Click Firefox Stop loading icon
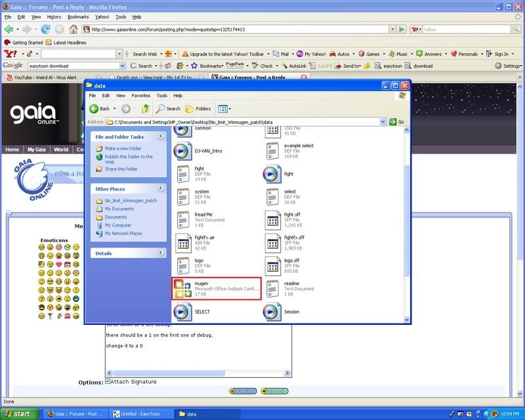Image resolution: width=525 pixels, height=420 pixels. tap(59, 30)
